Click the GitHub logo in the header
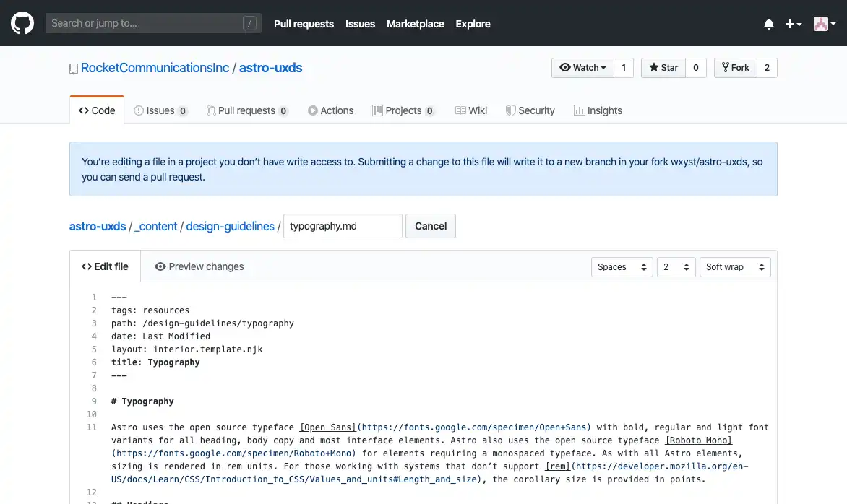Viewport: 847px width, 504px height. pos(22,22)
